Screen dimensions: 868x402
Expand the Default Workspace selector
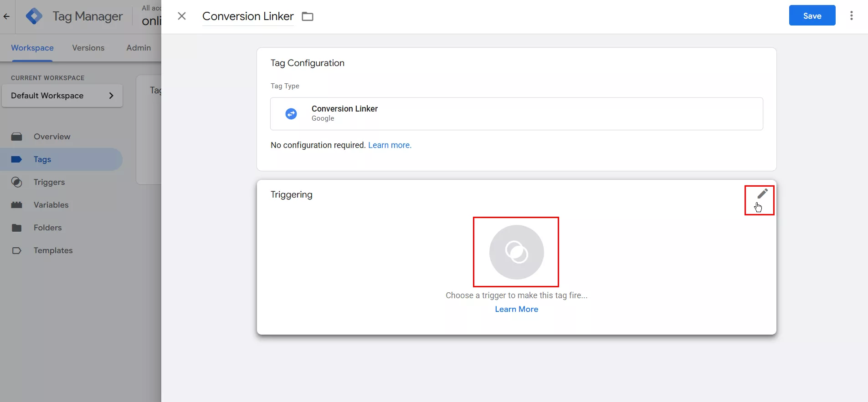pos(62,96)
